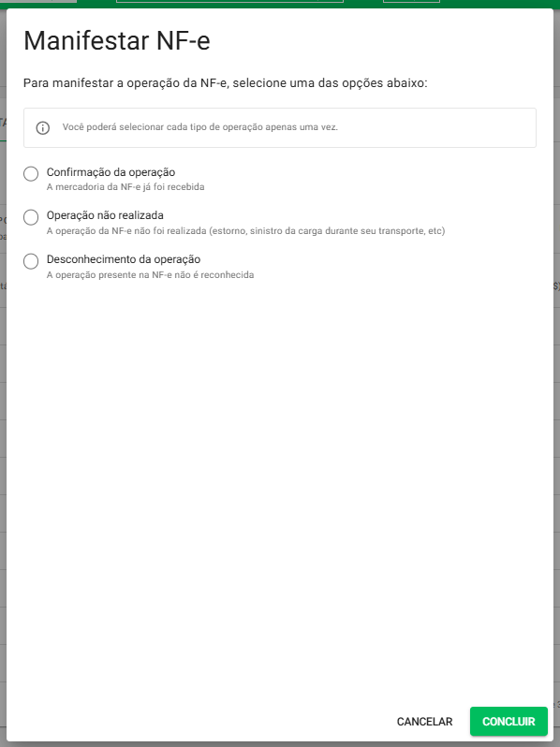Click the wide outlined field in green header
560x747 pixels.
[x=229, y=1]
